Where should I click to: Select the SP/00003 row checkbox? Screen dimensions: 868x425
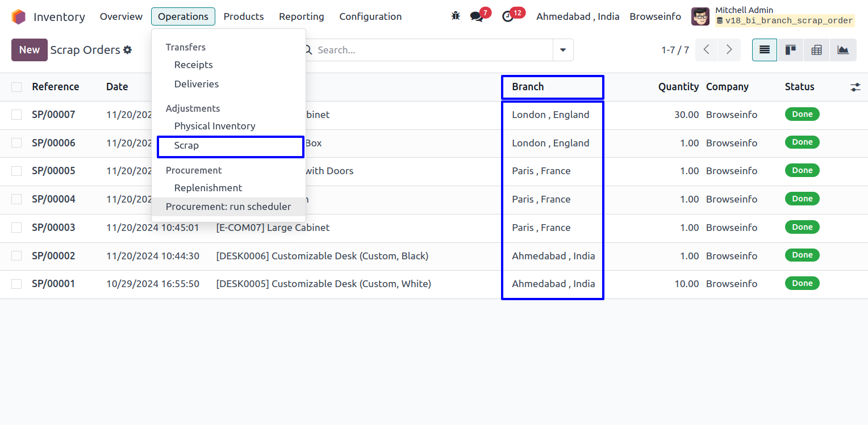tap(16, 228)
